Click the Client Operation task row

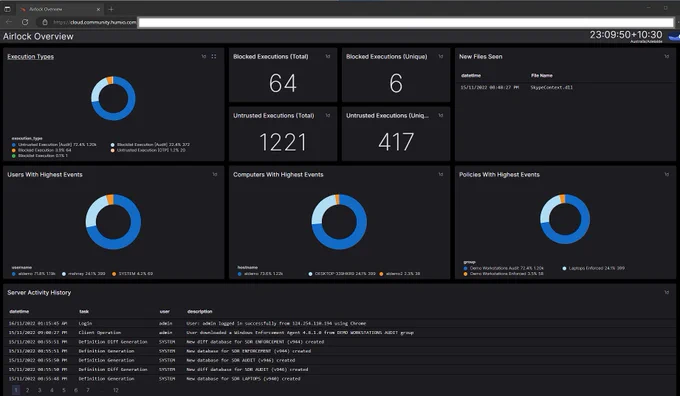(x=340, y=333)
